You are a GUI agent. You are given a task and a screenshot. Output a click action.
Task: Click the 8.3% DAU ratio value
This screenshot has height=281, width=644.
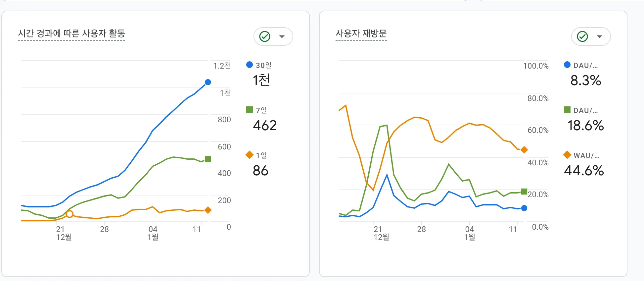(x=586, y=81)
